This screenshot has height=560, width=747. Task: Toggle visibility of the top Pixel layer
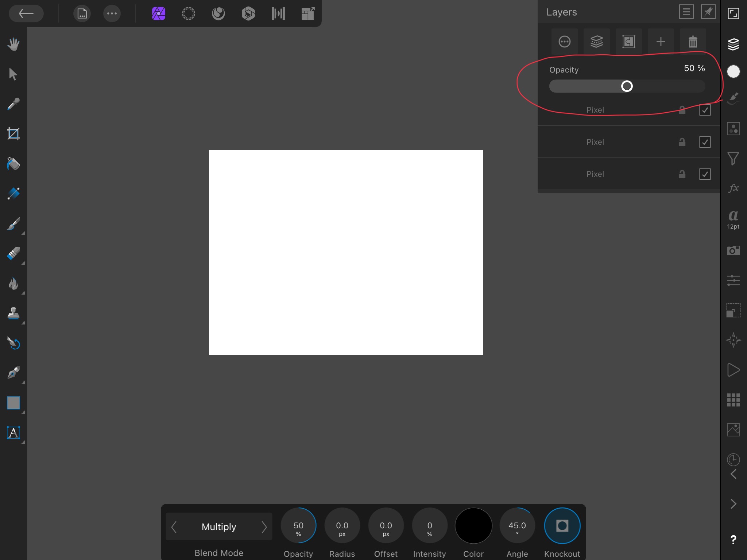(x=705, y=110)
